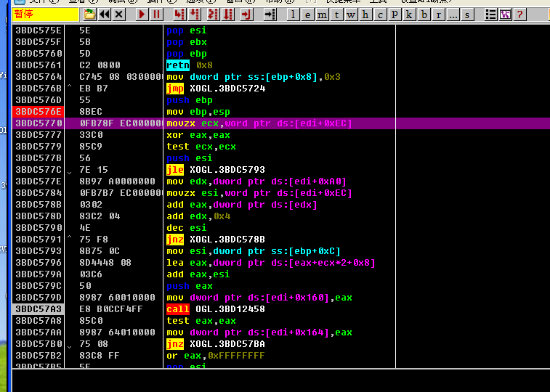
Task: Open Executable modules with the 'e' button
Action: pyautogui.click(x=307, y=15)
